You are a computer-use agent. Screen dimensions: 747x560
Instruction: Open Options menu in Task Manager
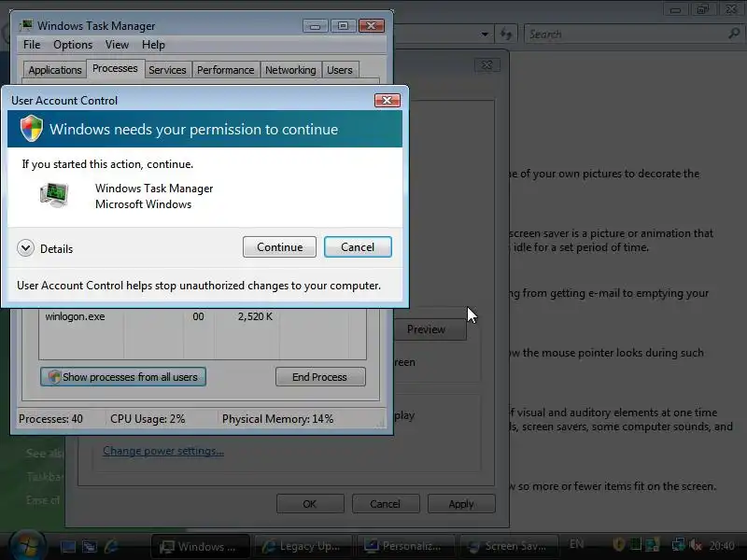(x=73, y=45)
